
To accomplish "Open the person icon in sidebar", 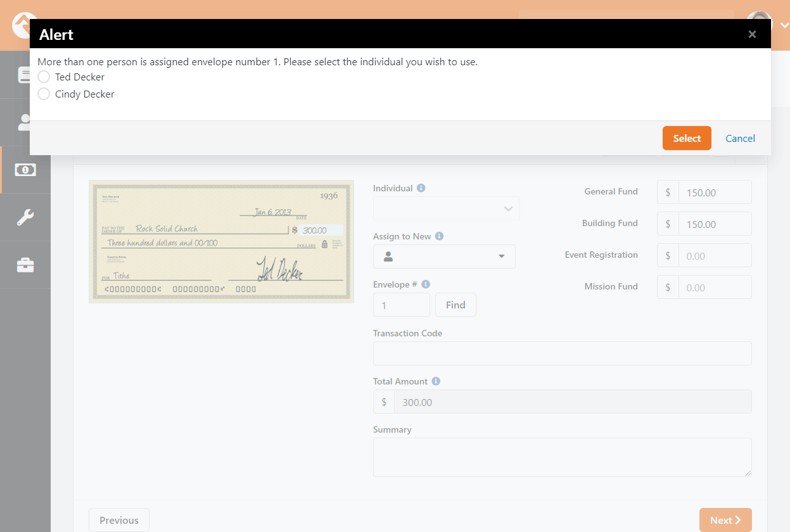I will (25, 122).
